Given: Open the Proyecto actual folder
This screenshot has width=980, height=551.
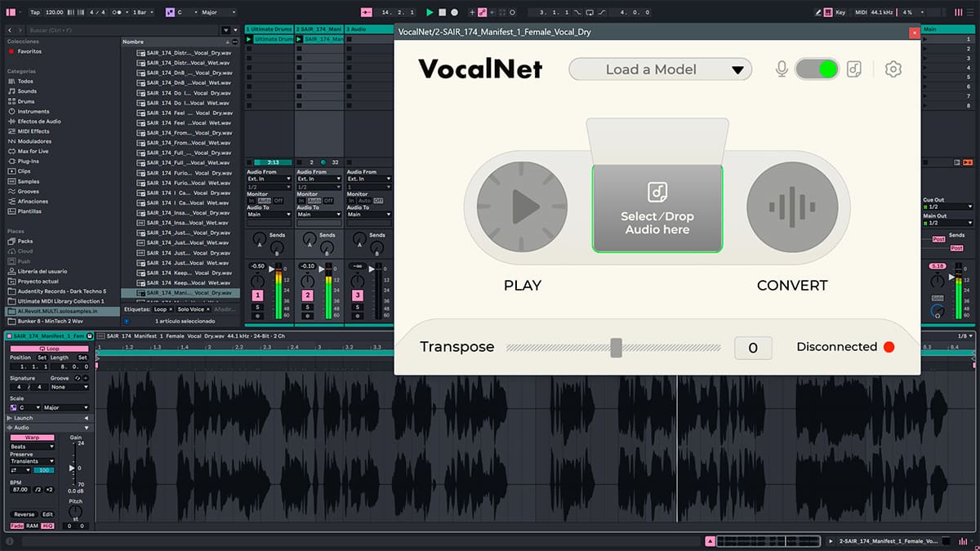Looking at the screenshot, I should (x=38, y=281).
